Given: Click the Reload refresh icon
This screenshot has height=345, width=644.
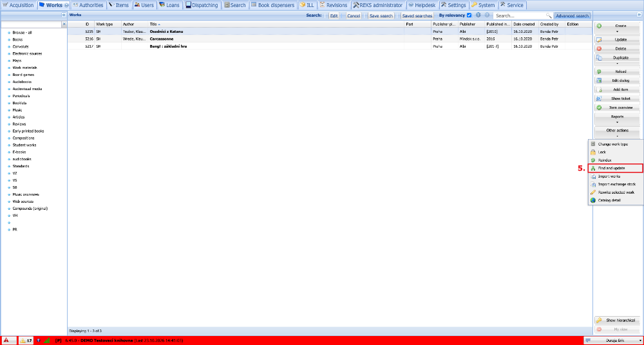Looking at the screenshot, I should click(599, 71).
